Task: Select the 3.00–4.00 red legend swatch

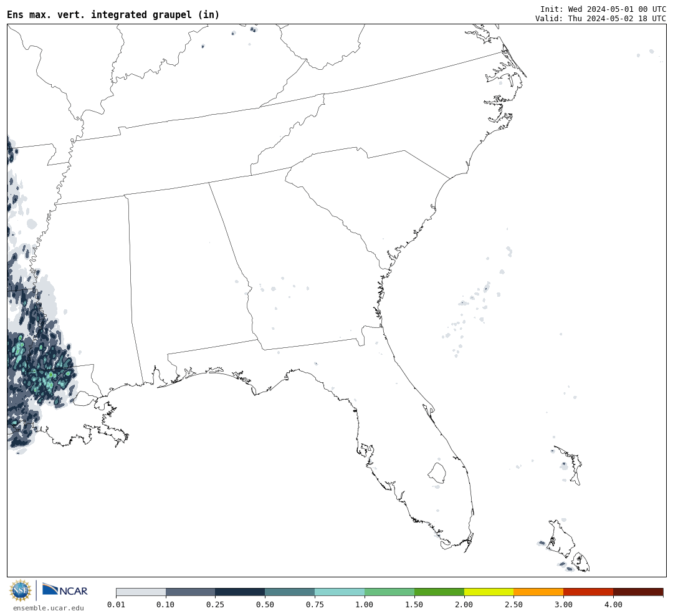Action: point(588,592)
